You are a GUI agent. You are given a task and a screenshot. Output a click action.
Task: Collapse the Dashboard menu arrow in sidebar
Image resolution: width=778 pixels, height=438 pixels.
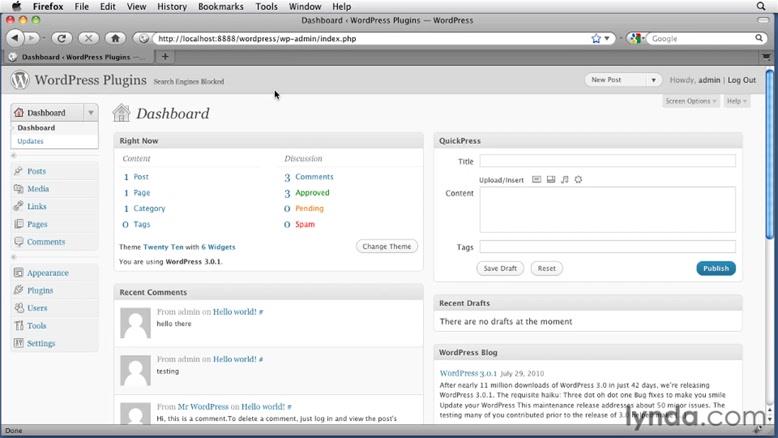(91, 113)
